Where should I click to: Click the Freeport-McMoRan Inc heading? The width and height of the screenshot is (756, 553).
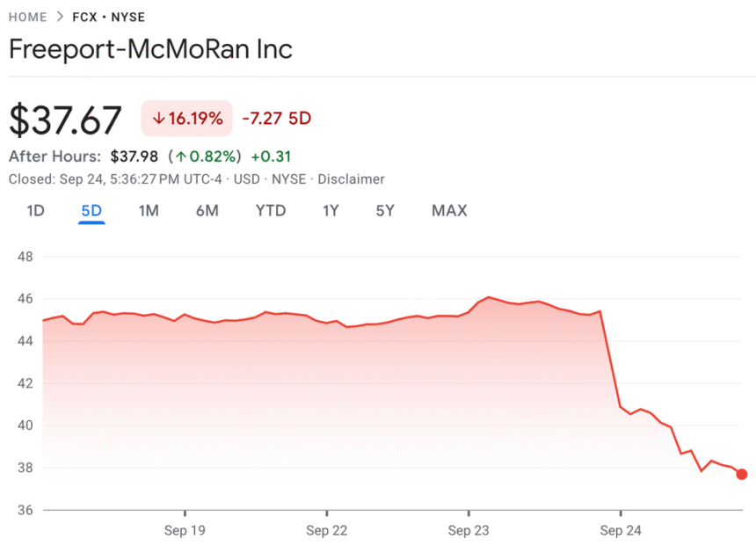[x=150, y=49]
